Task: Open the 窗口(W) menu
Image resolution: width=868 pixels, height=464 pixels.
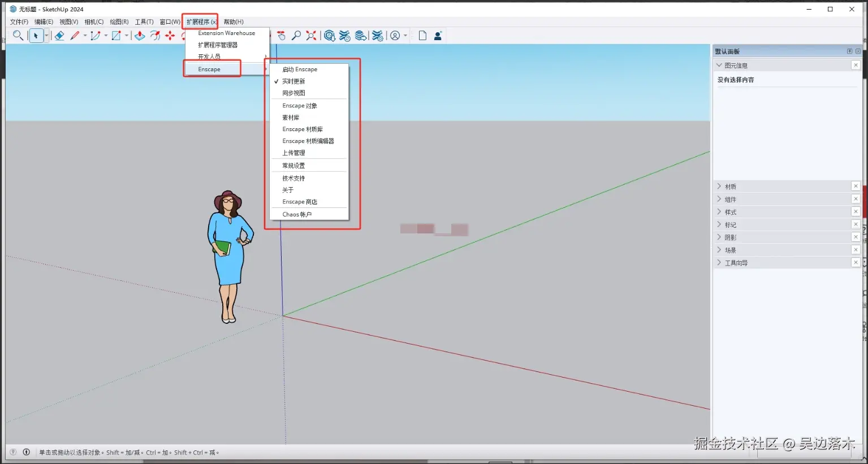Action: (170, 22)
